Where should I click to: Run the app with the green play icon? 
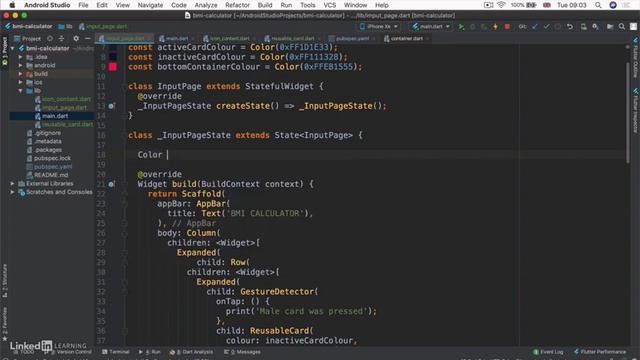(x=461, y=27)
